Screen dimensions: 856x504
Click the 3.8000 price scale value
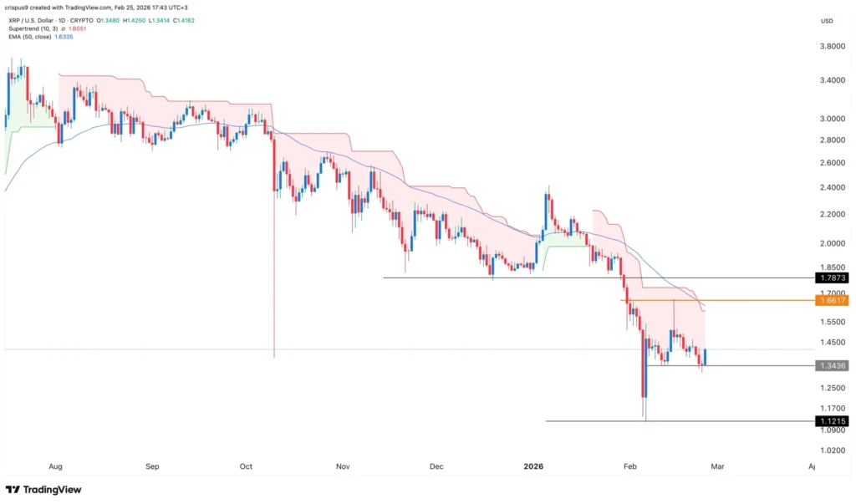coord(831,47)
